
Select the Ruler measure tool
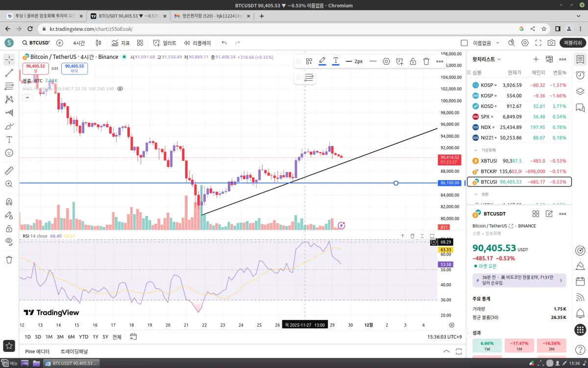[9, 171]
